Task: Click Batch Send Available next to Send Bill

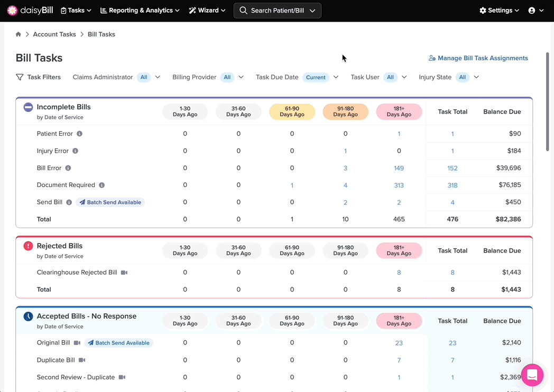Action: point(110,202)
